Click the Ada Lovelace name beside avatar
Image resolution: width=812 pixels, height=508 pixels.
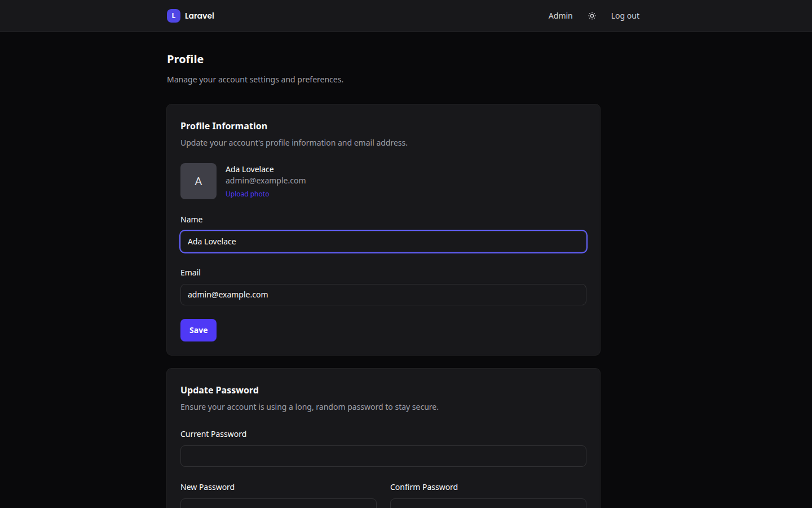click(x=250, y=169)
